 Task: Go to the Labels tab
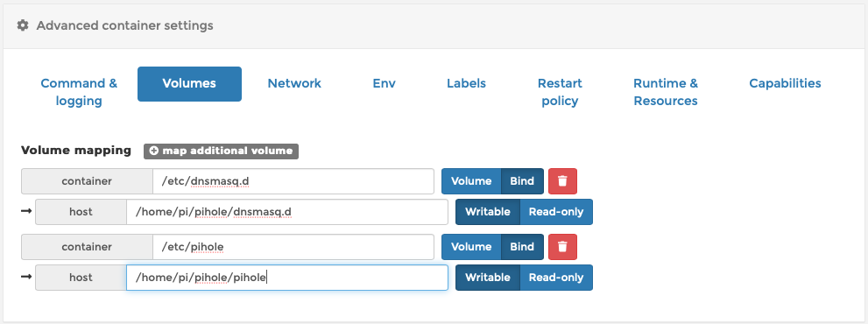pyautogui.click(x=466, y=84)
